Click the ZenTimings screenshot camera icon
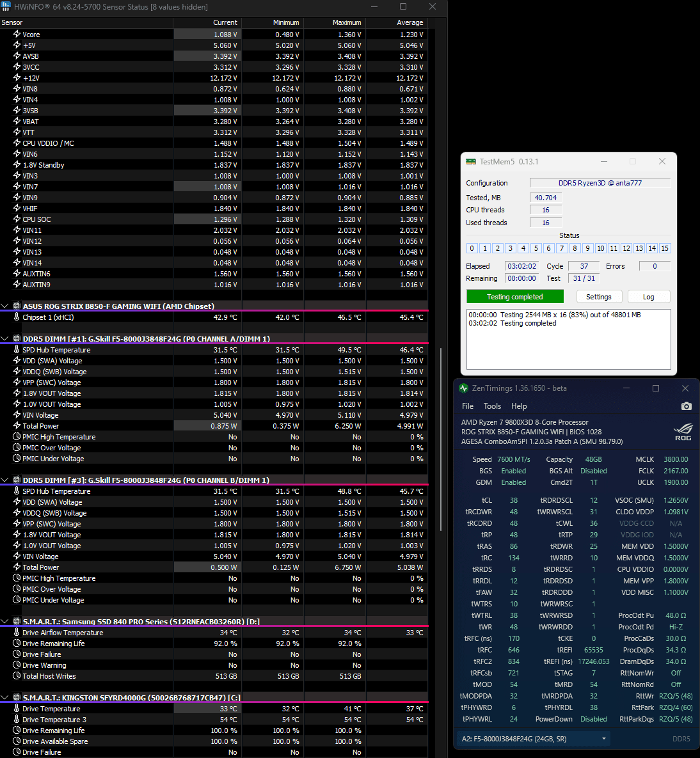 686,406
